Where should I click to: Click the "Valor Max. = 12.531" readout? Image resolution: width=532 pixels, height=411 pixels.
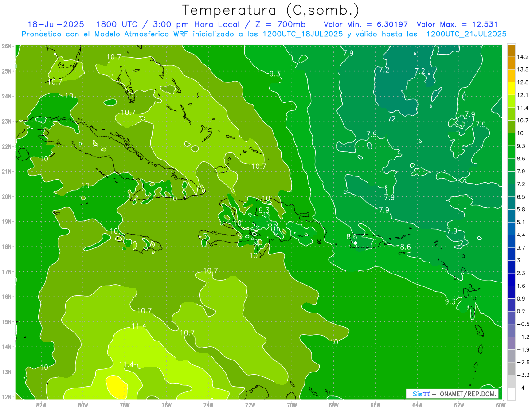[x=457, y=24]
